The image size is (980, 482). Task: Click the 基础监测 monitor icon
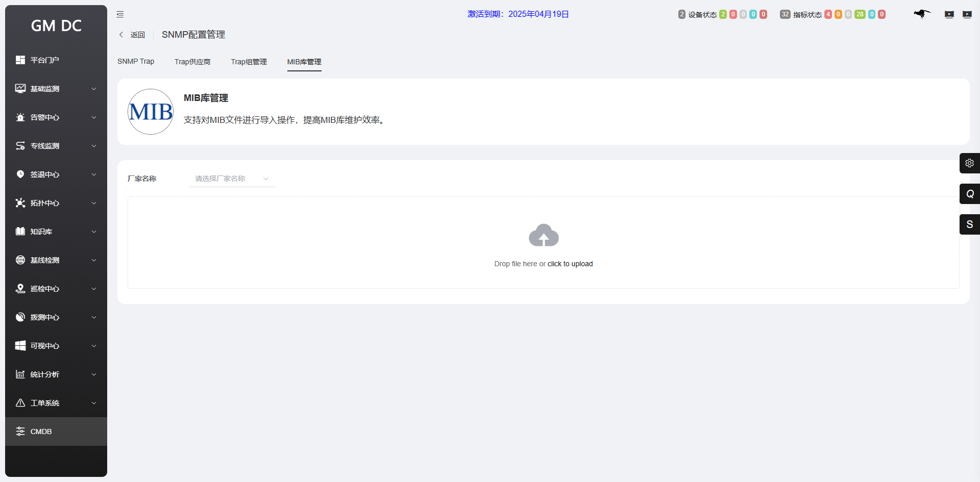(20, 89)
